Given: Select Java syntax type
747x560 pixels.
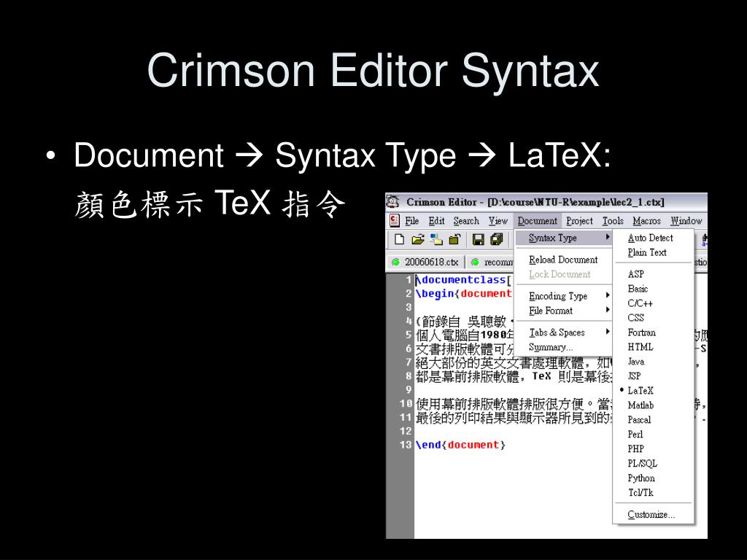Looking at the screenshot, I should click(653, 362).
